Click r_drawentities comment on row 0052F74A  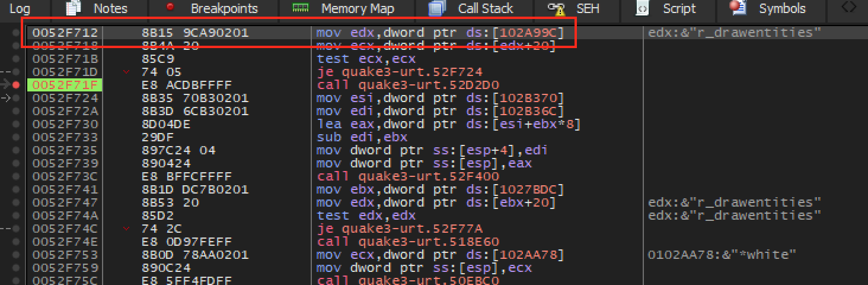(x=735, y=216)
